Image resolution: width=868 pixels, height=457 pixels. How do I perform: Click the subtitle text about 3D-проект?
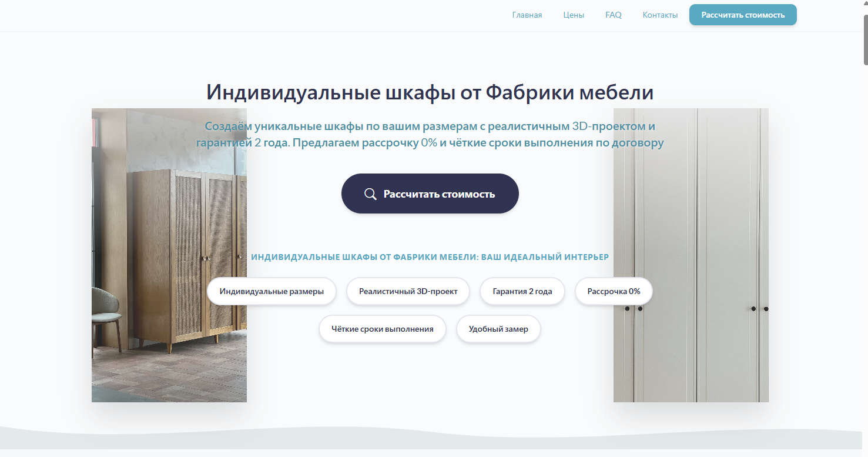pyautogui.click(x=430, y=134)
